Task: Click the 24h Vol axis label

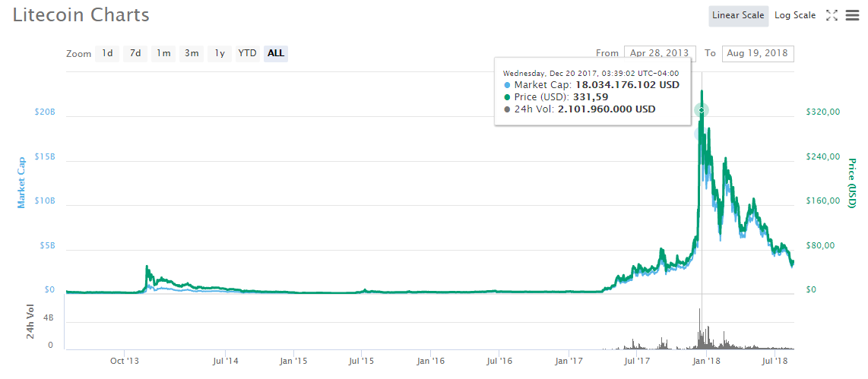Action: pos(32,321)
